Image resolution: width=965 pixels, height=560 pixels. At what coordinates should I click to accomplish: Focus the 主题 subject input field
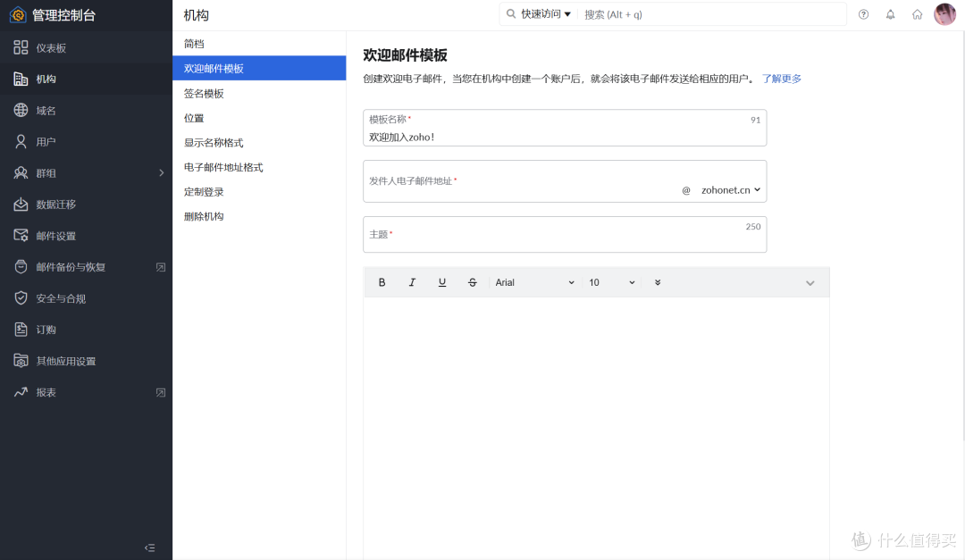click(565, 235)
